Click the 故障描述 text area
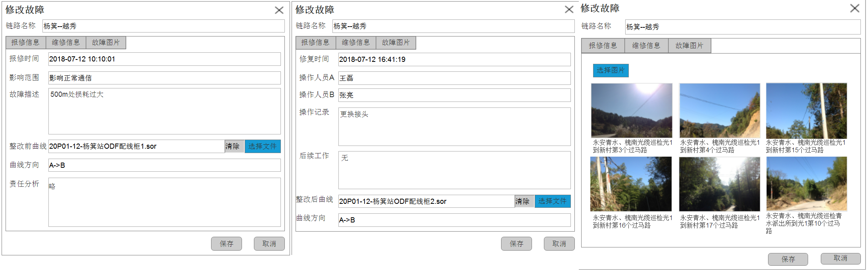868x276 pixels. point(164,111)
